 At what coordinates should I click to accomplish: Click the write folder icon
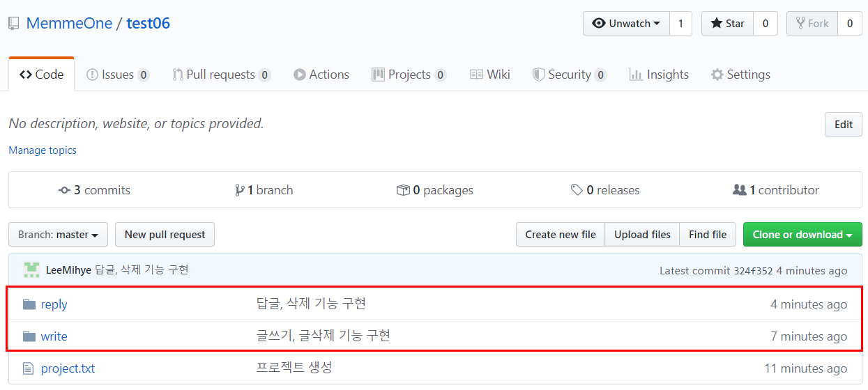[x=29, y=336]
